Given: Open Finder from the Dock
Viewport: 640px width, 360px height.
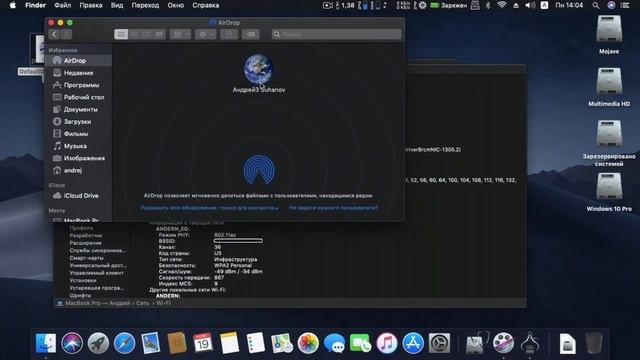Looking at the screenshot, I should (46, 343).
